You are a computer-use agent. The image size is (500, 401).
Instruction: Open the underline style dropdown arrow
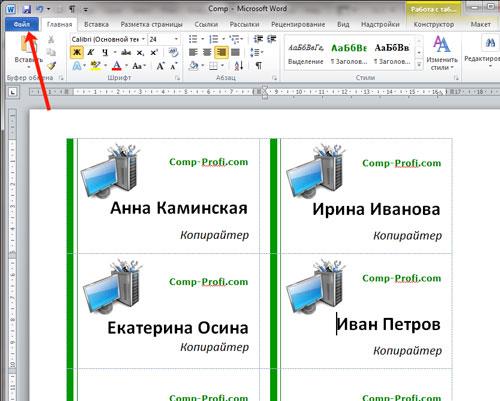coord(115,52)
